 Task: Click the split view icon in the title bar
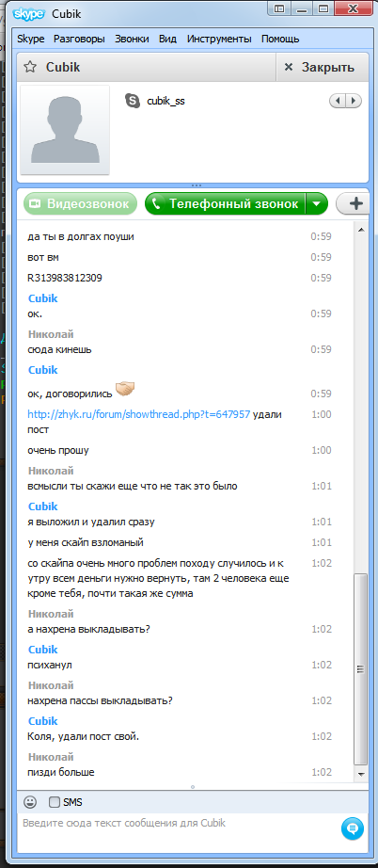pyautogui.click(x=279, y=8)
